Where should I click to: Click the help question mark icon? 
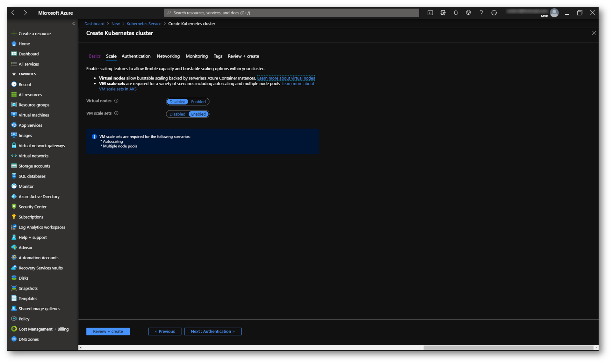coord(481,13)
